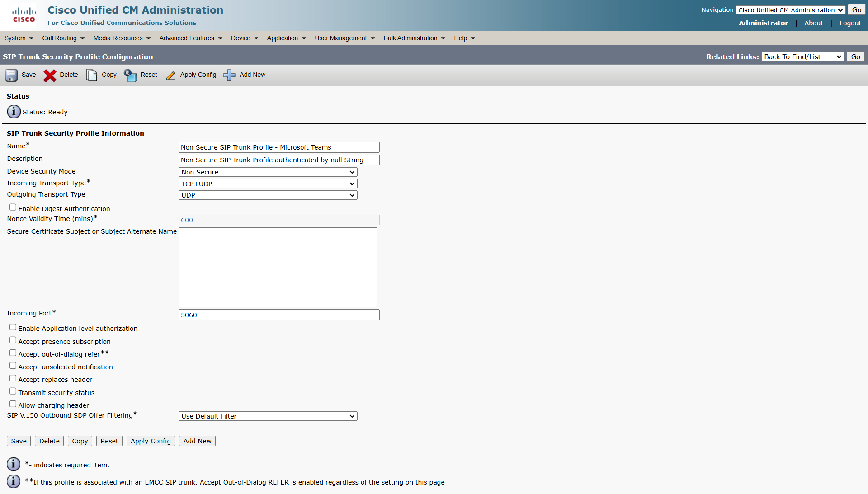This screenshot has height=494, width=868.
Task: Click the Add New label in top toolbar
Action: pyautogui.click(x=253, y=75)
